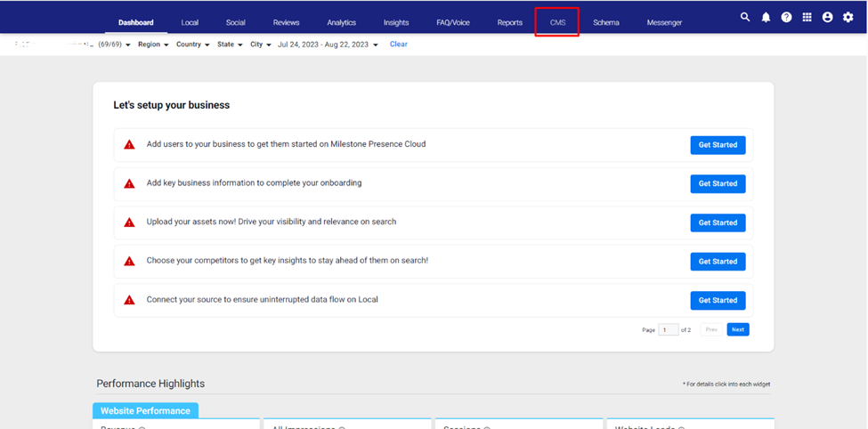Open the CMS tab
This screenshot has width=868, height=429.
click(x=557, y=22)
